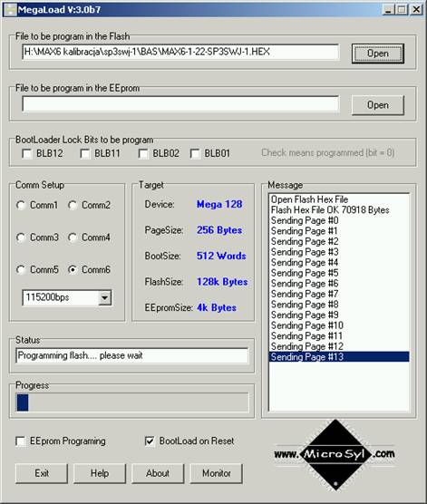The height and width of the screenshot is (504, 427).
Task: Select 'Sending Page #12' message row
Action: coord(339,346)
